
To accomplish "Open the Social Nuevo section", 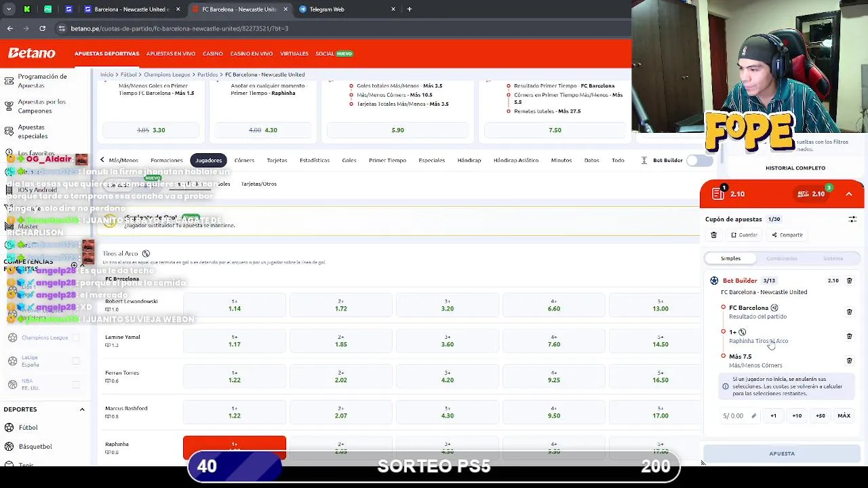I will point(334,54).
